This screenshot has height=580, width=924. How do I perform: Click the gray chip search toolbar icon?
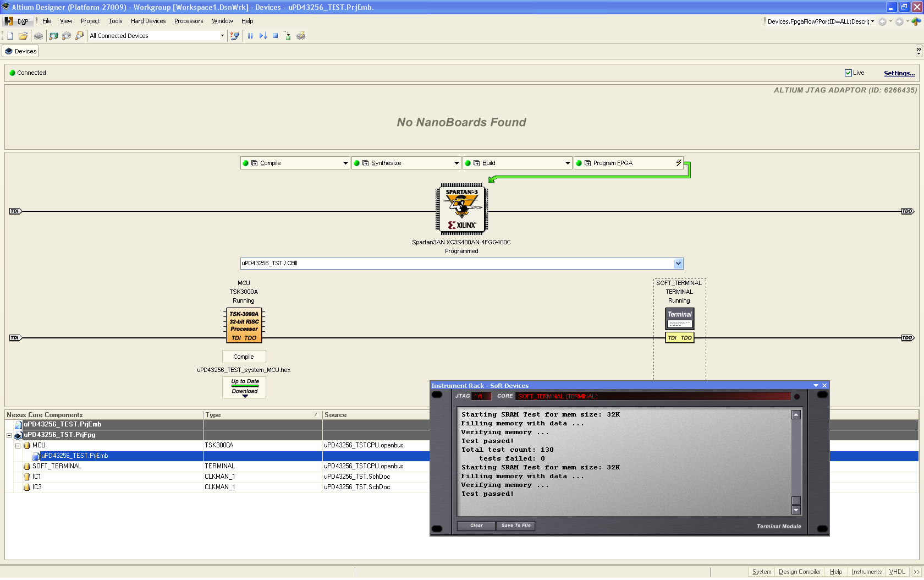coord(67,36)
